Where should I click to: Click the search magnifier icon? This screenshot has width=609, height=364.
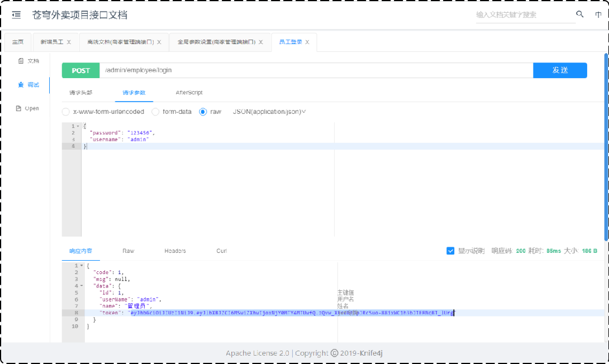pos(580,15)
